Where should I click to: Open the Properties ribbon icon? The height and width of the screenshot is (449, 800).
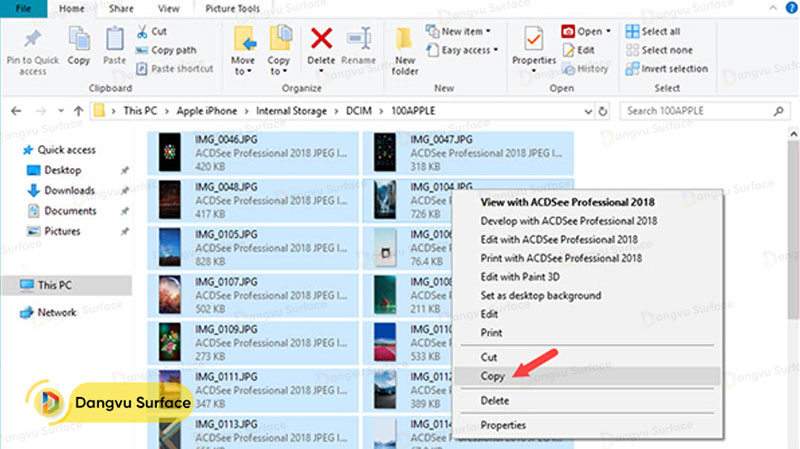pos(534,39)
